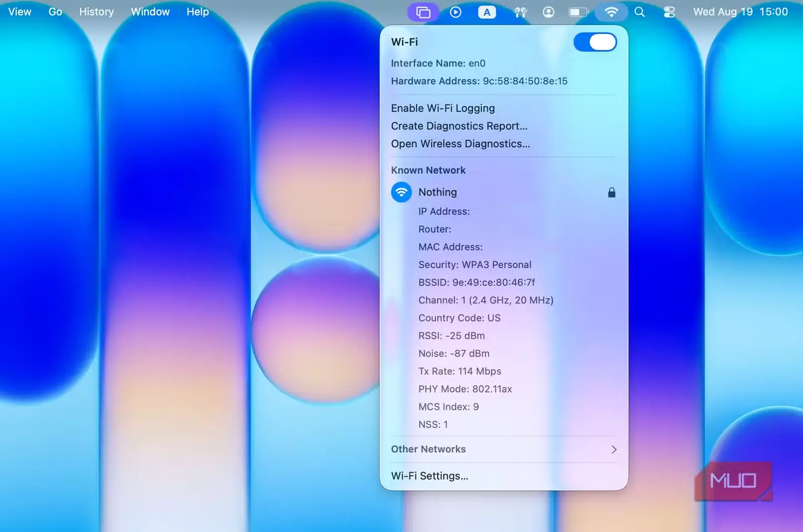The image size is (803, 532).
Task: Open the Help menu
Action: pyautogui.click(x=198, y=12)
